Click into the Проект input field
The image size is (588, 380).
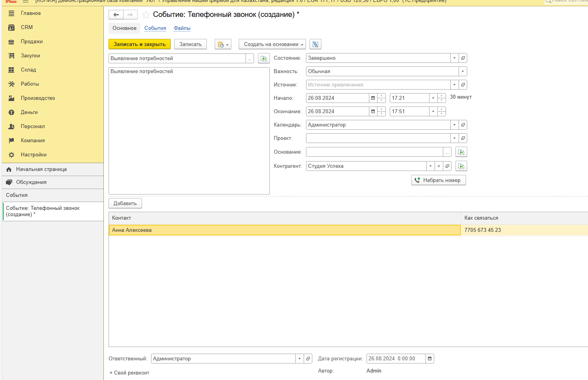click(378, 138)
